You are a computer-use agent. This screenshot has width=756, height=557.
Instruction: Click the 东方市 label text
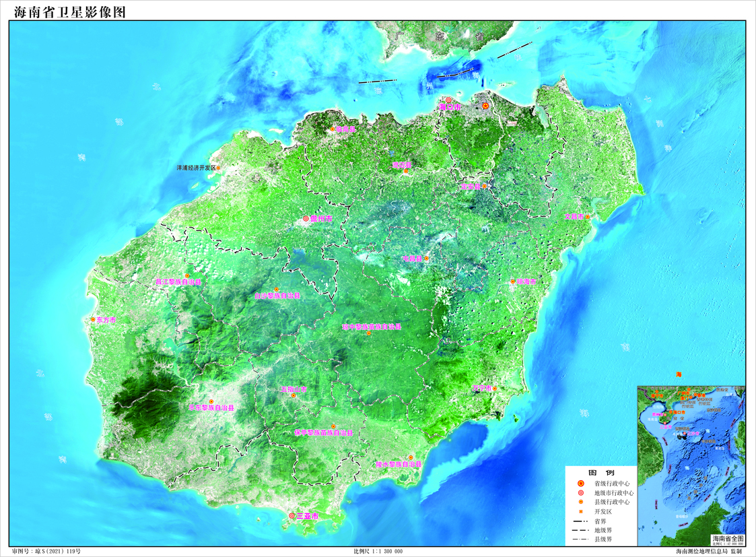(106, 320)
